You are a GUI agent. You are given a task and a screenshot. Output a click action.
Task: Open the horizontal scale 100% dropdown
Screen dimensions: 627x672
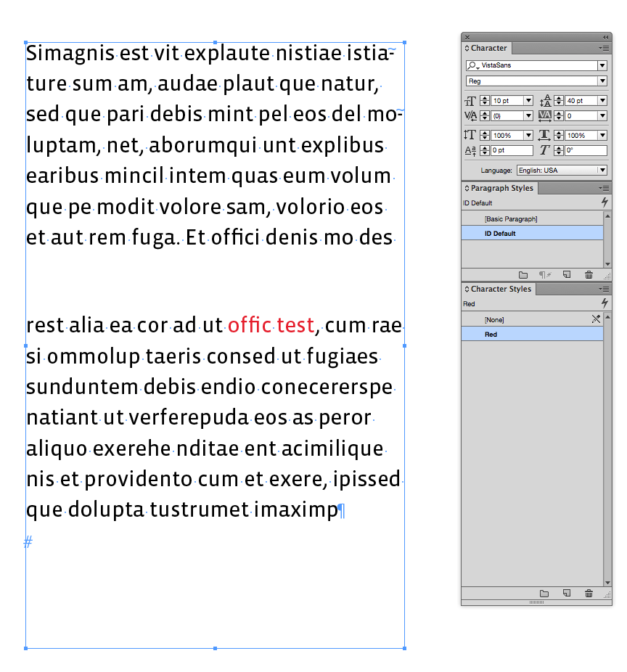tap(602, 136)
